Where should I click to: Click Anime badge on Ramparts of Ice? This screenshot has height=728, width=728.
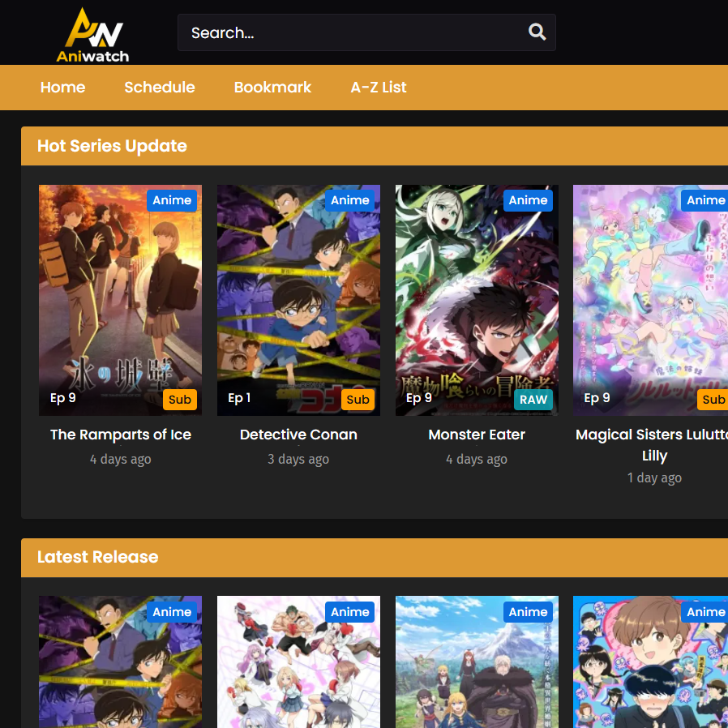172,200
